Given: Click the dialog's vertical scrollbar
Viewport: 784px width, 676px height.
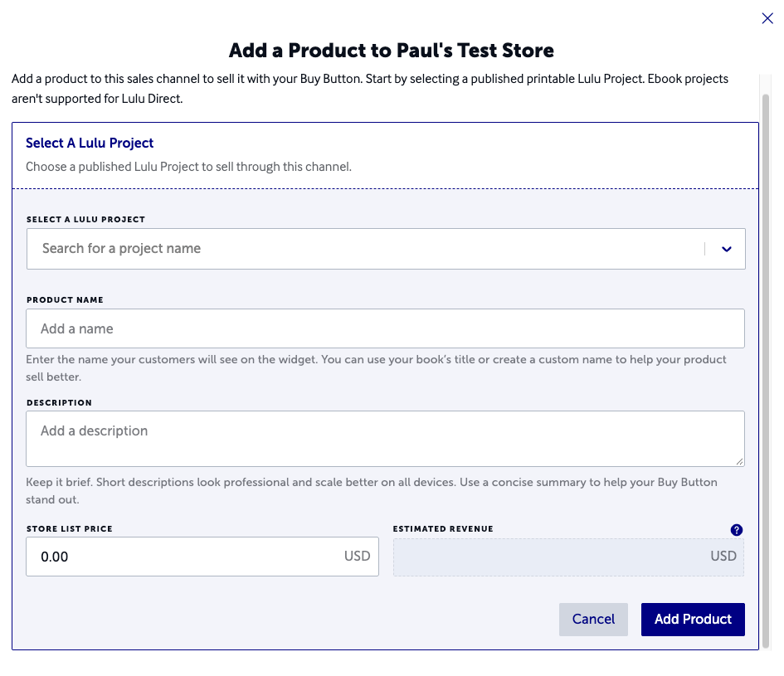Looking at the screenshot, I should pyautogui.click(x=765, y=370).
